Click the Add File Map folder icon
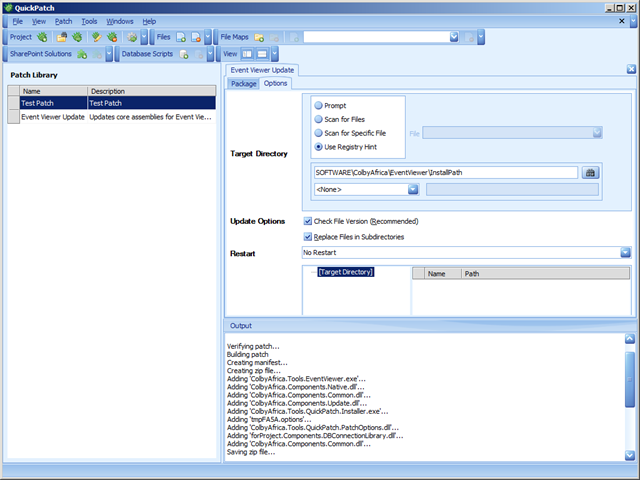This screenshot has height=480, width=640. click(x=259, y=37)
